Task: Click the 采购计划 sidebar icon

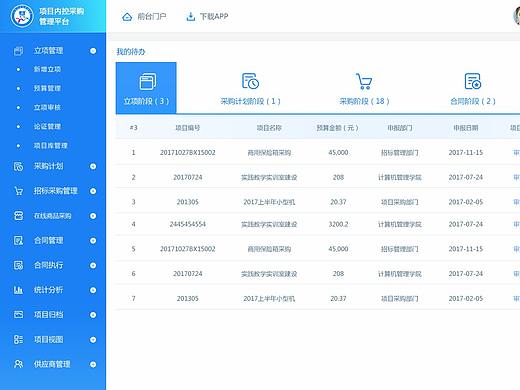Action: (x=19, y=166)
